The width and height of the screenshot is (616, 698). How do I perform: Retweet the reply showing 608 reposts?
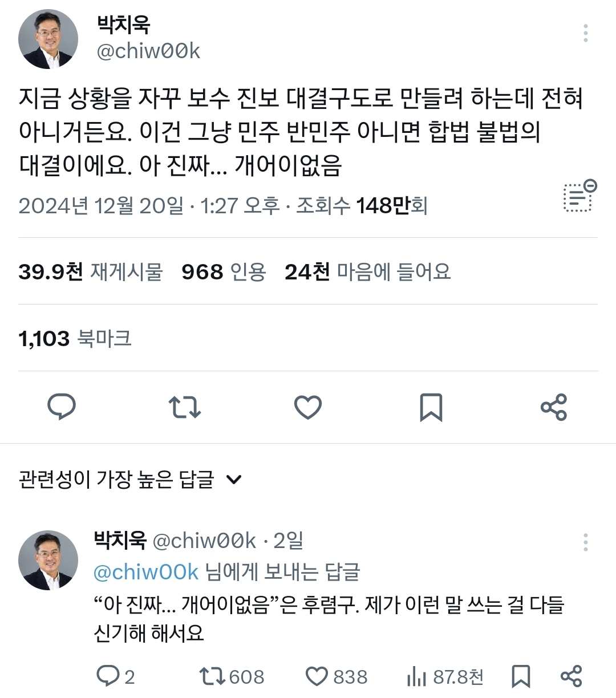pos(232,676)
